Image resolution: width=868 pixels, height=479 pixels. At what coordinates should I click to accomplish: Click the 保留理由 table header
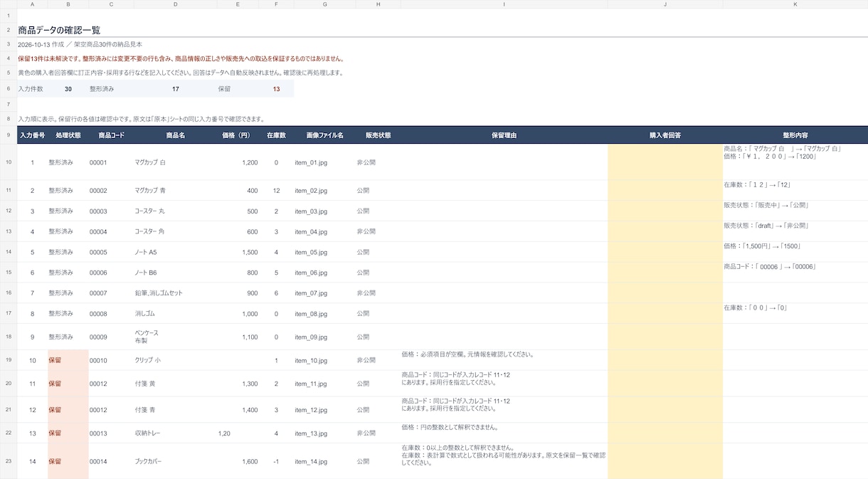tap(504, 135)
